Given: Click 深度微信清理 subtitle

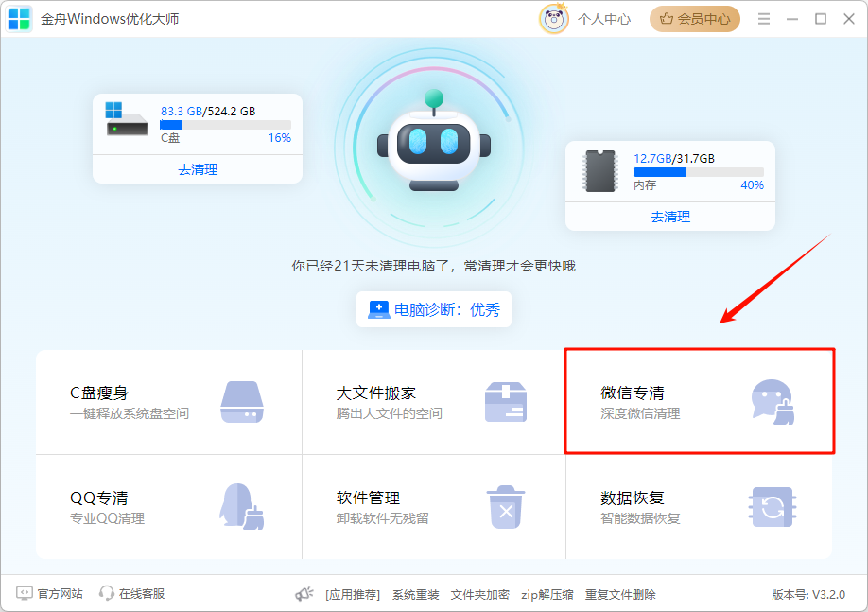Looking at the screenshot, I should coord(640,413).
